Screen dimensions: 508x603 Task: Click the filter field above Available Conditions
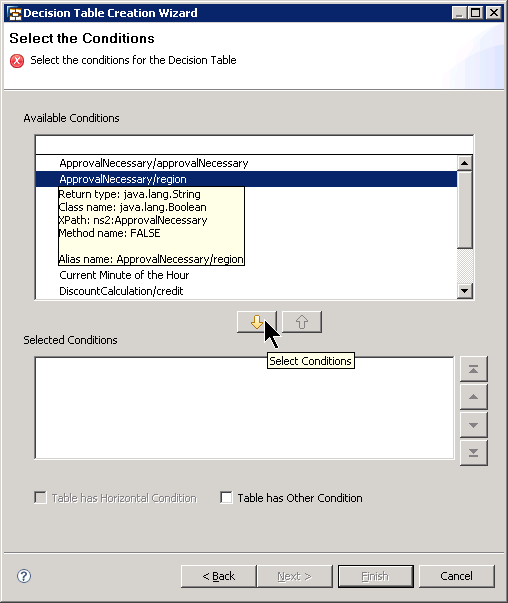pos(254,145)
